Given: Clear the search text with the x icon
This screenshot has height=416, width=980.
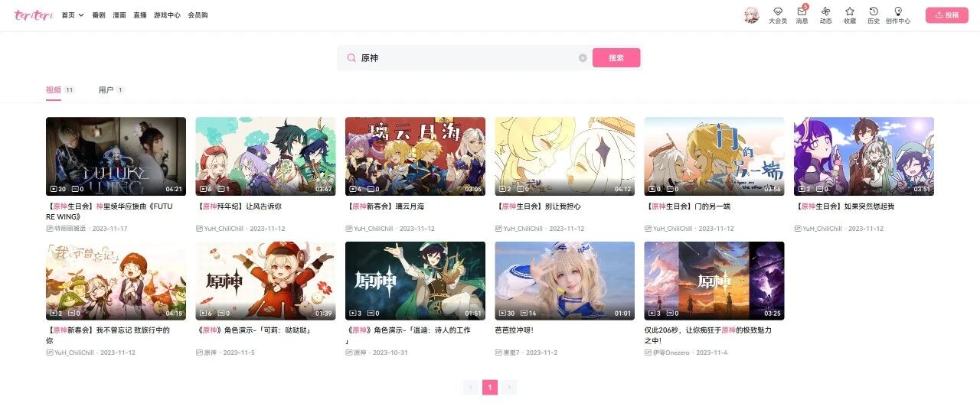Looking at the screenshot, I should [x=583, y=58].
